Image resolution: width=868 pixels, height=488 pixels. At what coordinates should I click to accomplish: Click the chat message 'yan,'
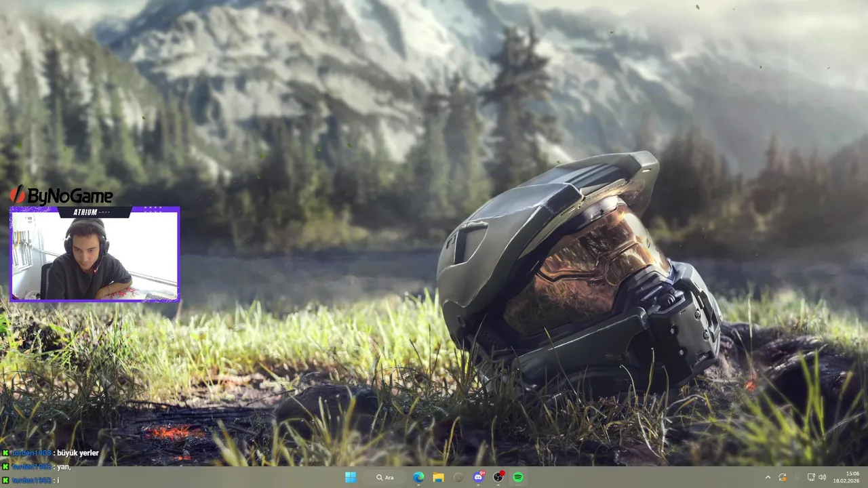[64, 466]
